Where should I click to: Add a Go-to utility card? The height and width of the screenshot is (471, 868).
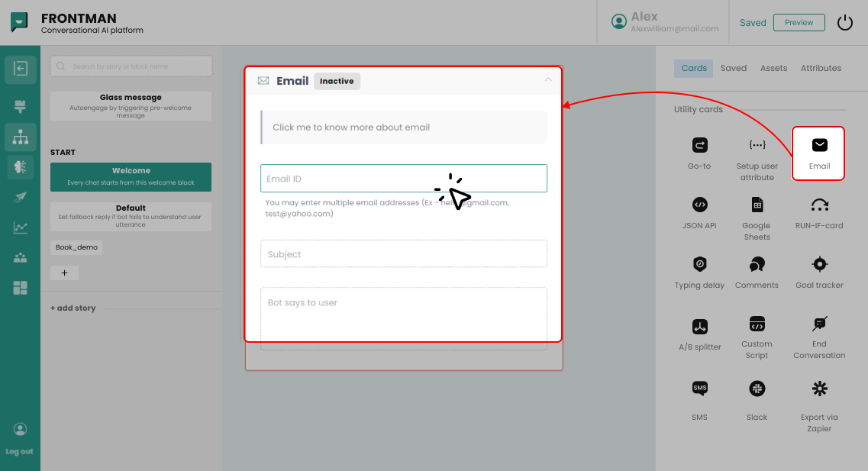[x=699, y=153]
